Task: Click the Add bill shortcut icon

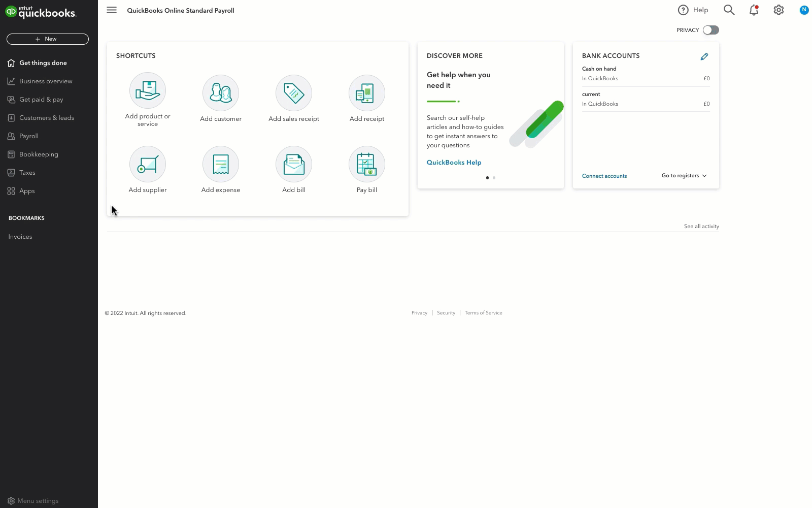Action: pyautogui.click(x=294, y=164)
